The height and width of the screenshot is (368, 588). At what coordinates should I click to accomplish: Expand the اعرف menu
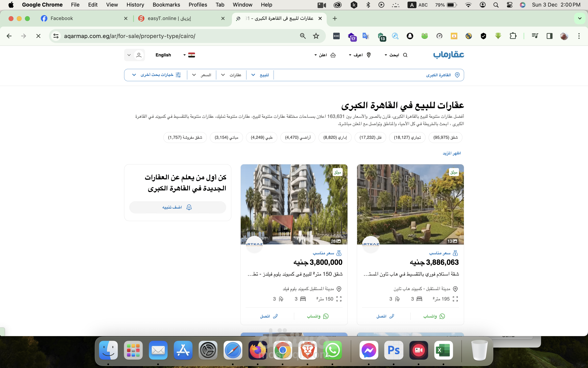coord(360,55)
